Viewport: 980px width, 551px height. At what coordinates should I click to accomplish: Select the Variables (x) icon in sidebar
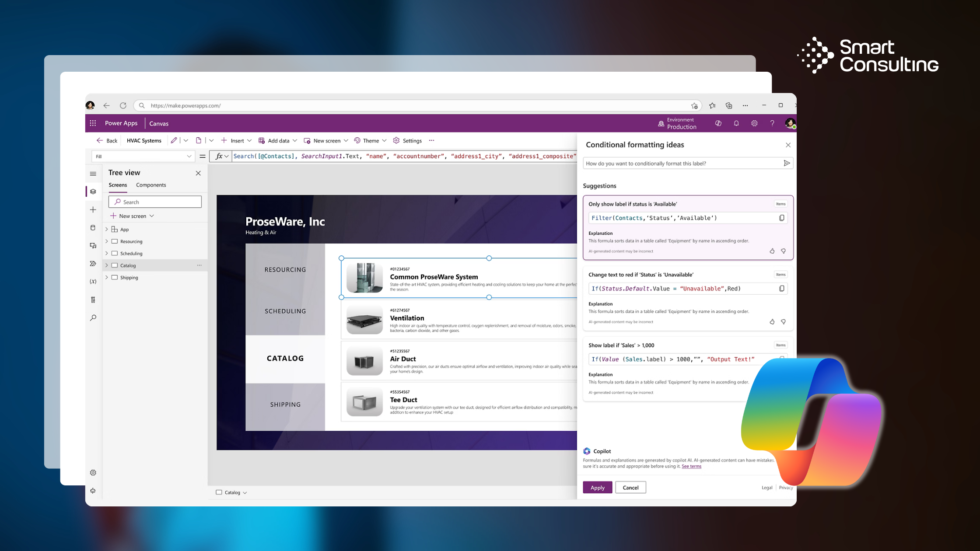(93, 281)
